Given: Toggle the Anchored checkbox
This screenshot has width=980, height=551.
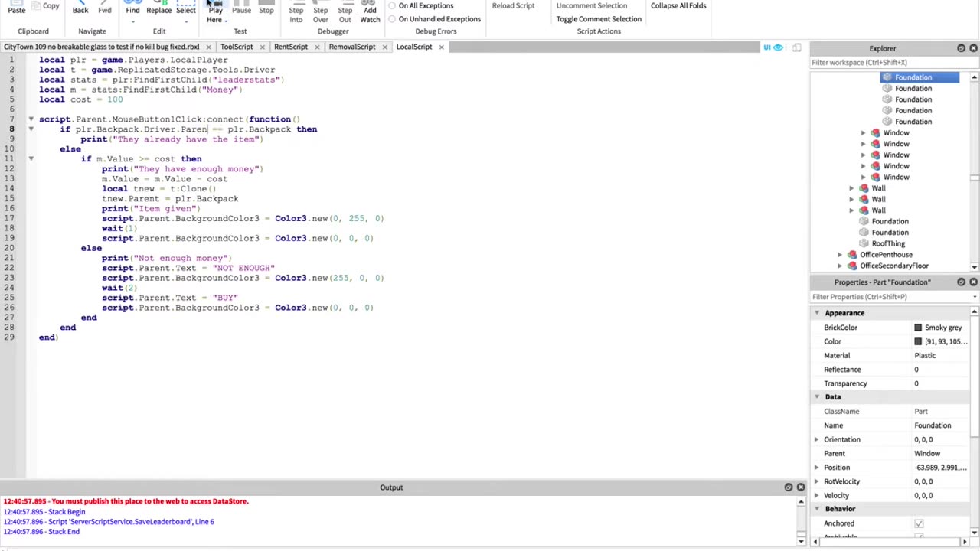Looking at the screenshot, I should pos(919,523).
